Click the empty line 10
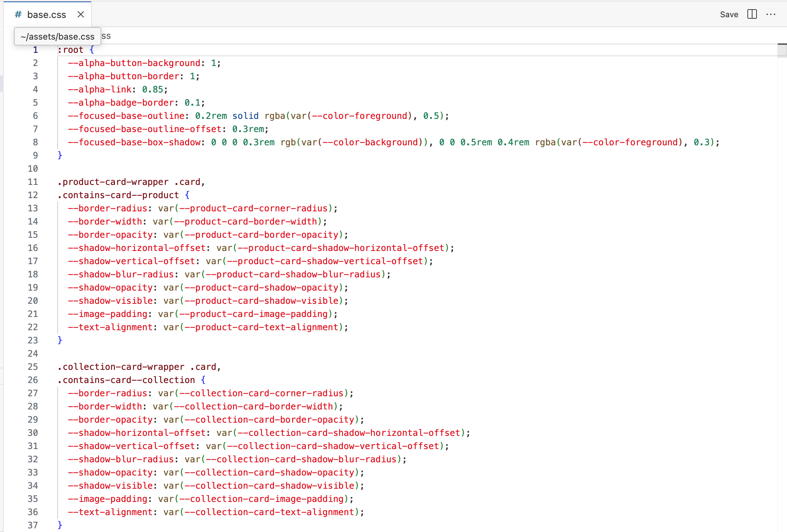The height and width of the screenshot is (532, 787). pos(220,169)
